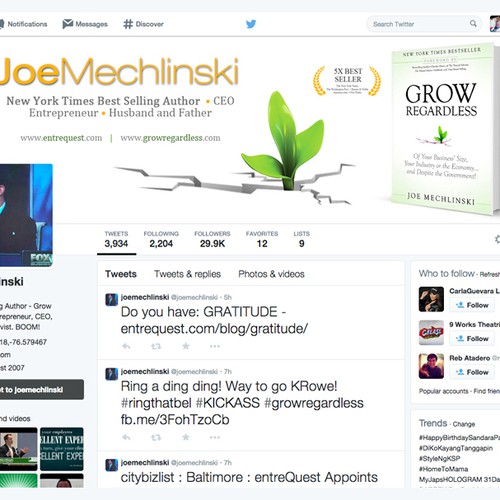Open the profile gear settings dropdown
The image size is (500, 500).
497,239
